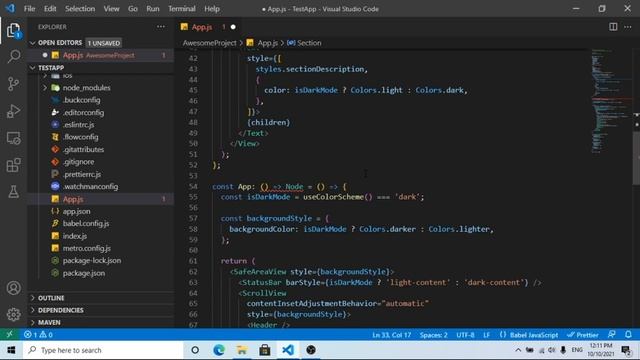Click the split editor right icon
The height and width of the screenshot is (360, 640).
[613, 27]
